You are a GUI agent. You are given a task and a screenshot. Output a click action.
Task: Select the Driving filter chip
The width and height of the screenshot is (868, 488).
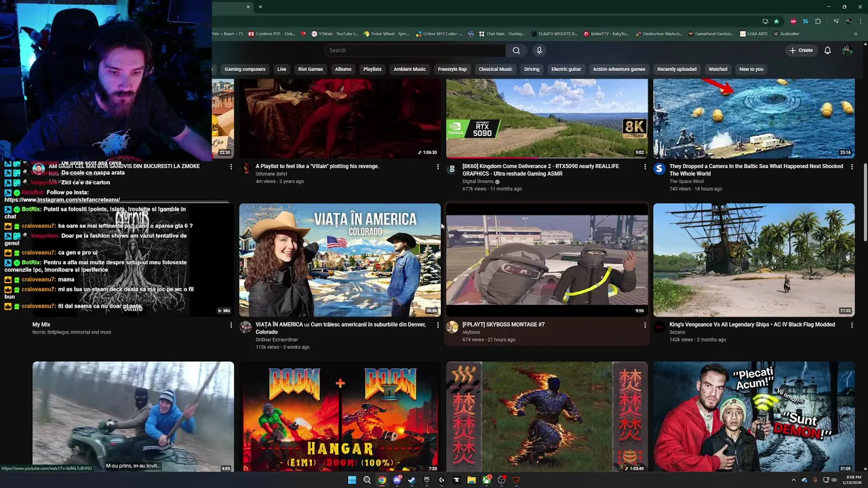point(532,69)
